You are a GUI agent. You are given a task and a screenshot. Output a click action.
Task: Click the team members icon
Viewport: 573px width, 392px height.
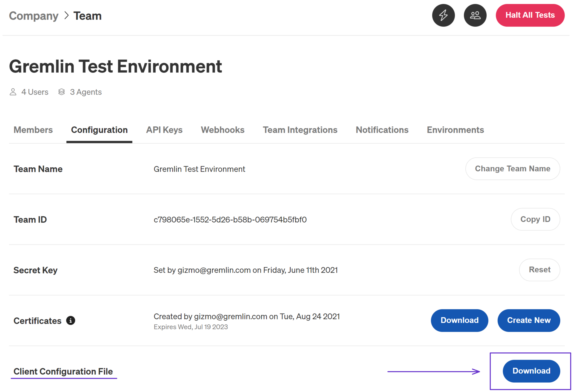(475, 15)
